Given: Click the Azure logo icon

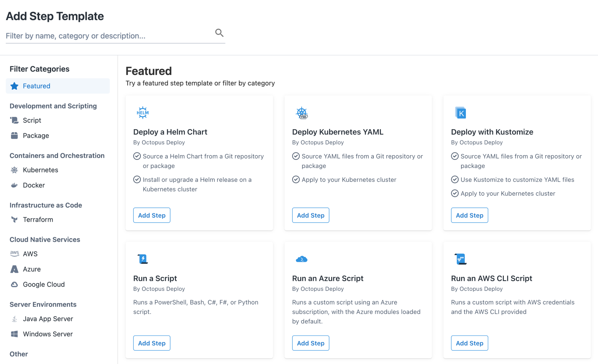Looking at the screenshot, I should tap(14, 269).
